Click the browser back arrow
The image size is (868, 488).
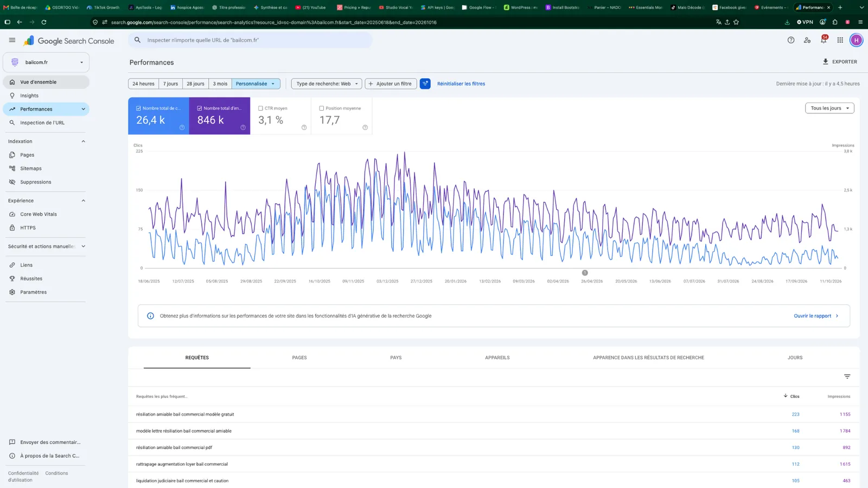click(x=20, y=22)
